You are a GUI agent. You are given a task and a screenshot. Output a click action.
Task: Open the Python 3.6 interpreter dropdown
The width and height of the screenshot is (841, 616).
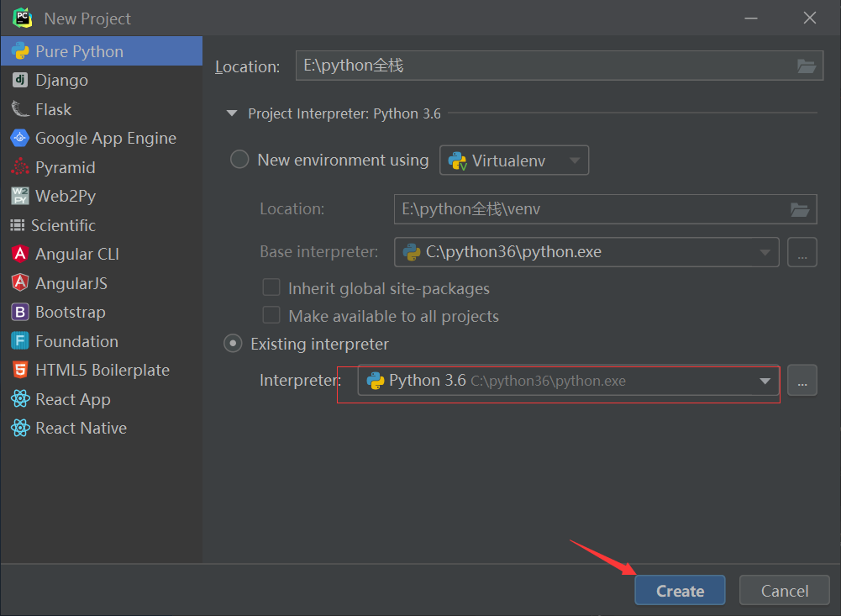pyautogui.click(x=568, y=381)
